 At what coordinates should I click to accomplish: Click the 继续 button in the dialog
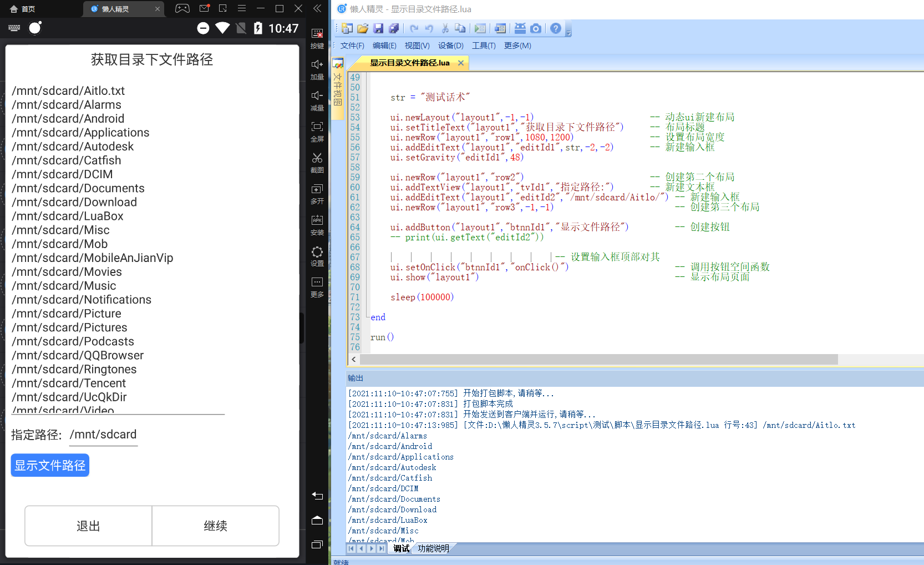216,526
